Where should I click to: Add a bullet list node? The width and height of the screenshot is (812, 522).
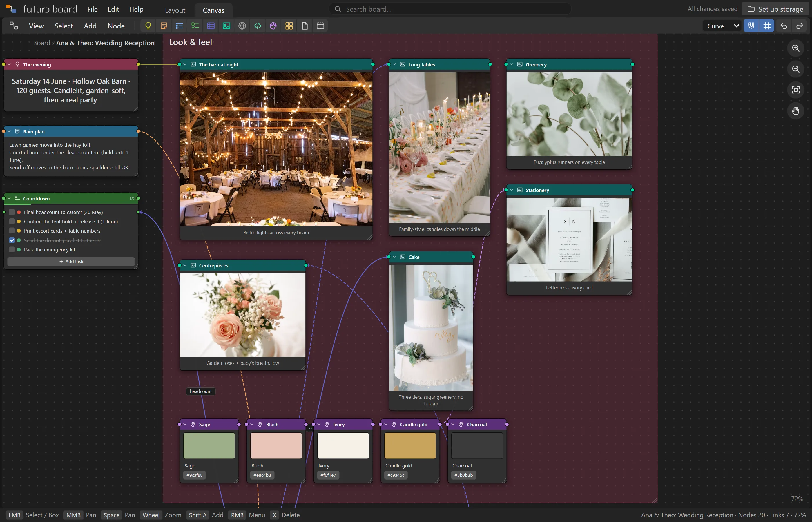click(179, 26)
